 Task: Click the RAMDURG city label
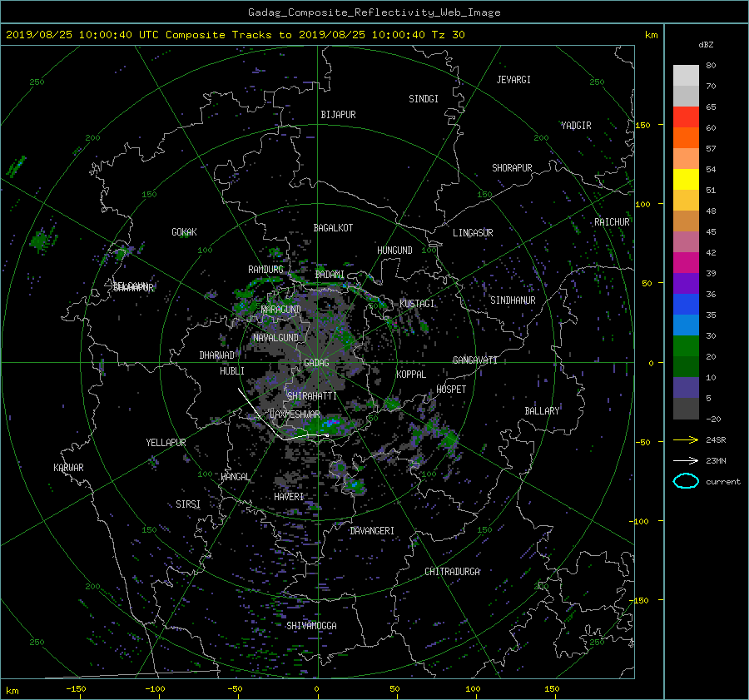tap(265, 270)
